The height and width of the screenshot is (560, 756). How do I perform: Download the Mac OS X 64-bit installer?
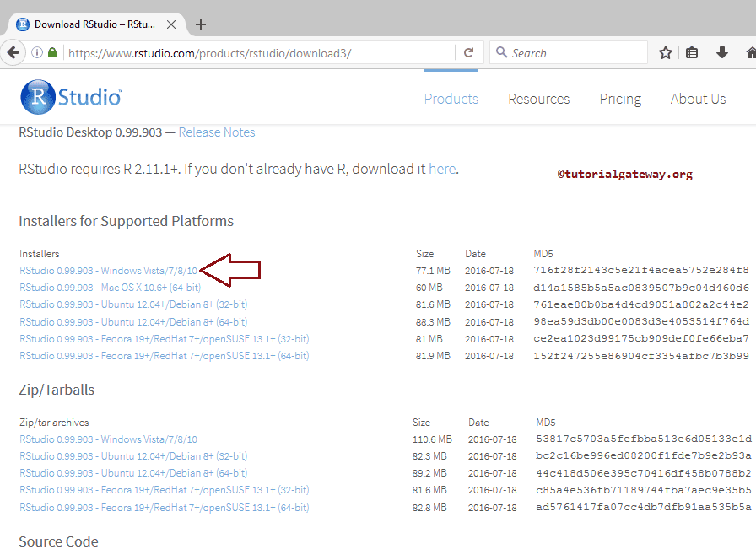110,288
